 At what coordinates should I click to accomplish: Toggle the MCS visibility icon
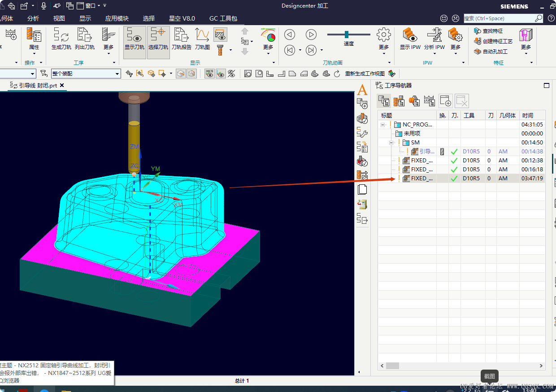click(209, 74)
